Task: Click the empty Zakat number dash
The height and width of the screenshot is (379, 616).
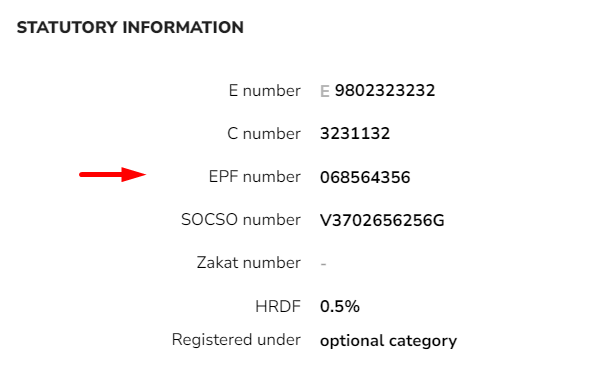Action: [x=323, y=264]
